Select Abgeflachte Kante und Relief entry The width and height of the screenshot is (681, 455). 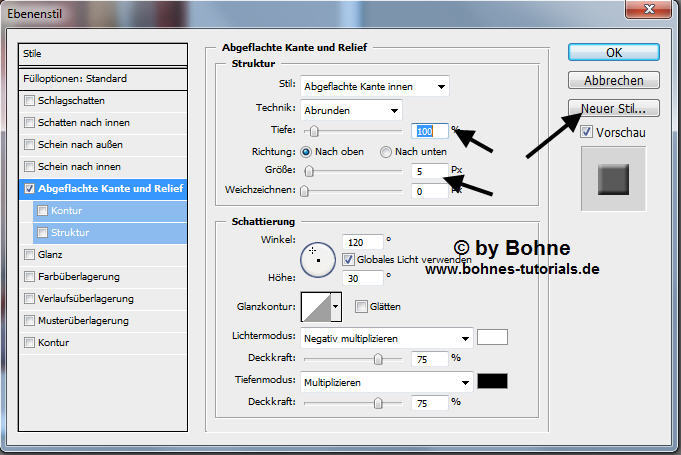point(111,188)
